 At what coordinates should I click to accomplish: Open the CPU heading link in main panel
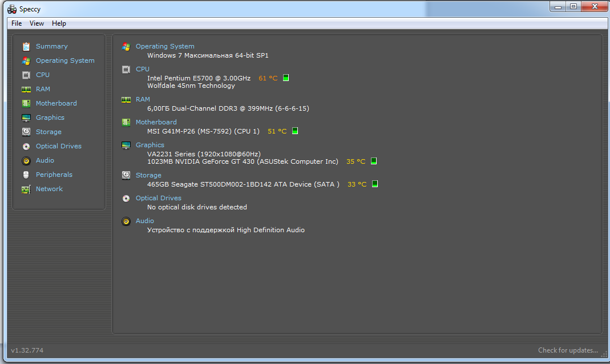tap(143, 69)
